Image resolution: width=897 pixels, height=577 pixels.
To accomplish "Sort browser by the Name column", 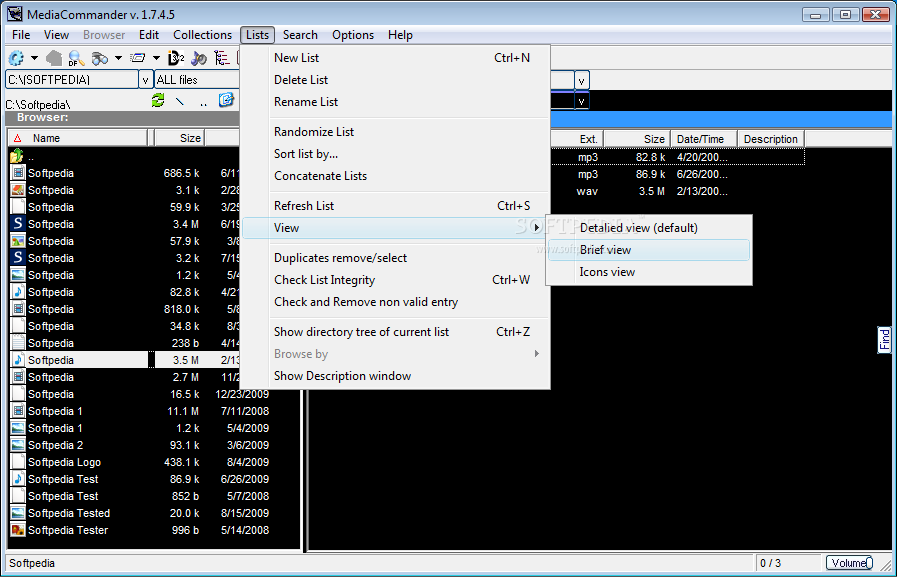I will coord(79,138).
